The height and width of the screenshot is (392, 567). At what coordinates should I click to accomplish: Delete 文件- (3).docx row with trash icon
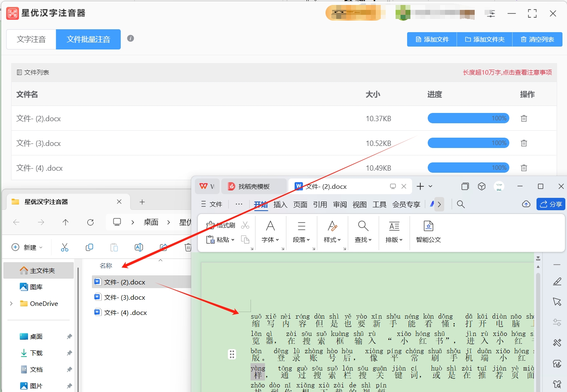click(524, 143)
